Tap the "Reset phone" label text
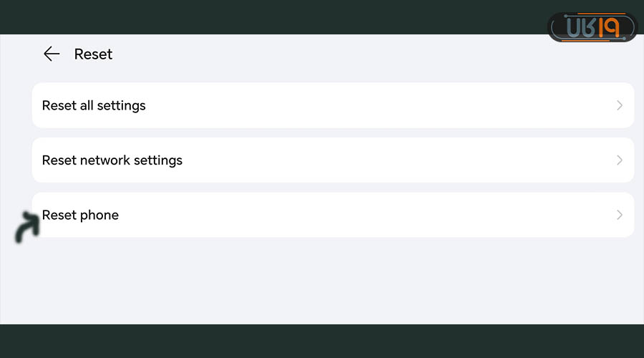 [x=80, y=215]
